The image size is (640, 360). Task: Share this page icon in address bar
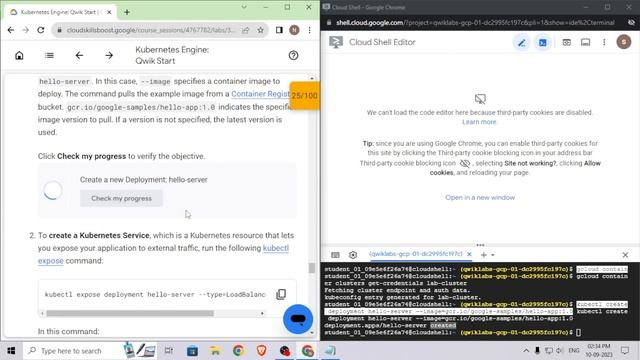246,30
